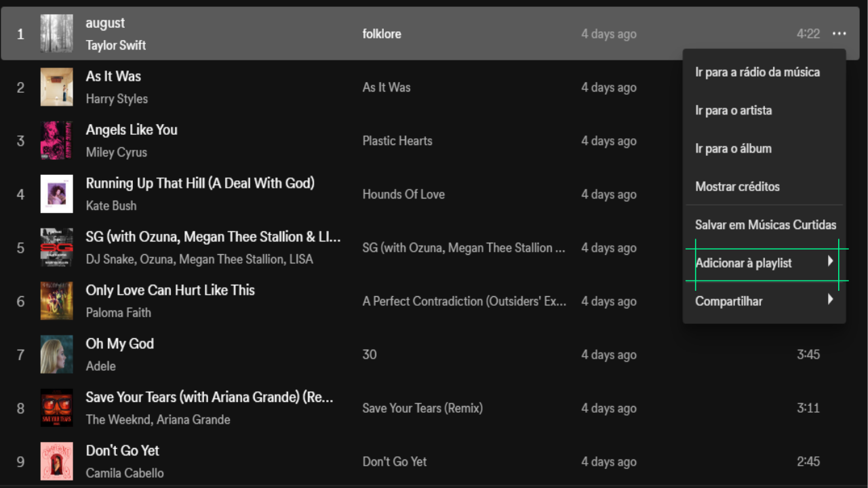
Task: Click the As It Was album cover
Action: [56, 87]
